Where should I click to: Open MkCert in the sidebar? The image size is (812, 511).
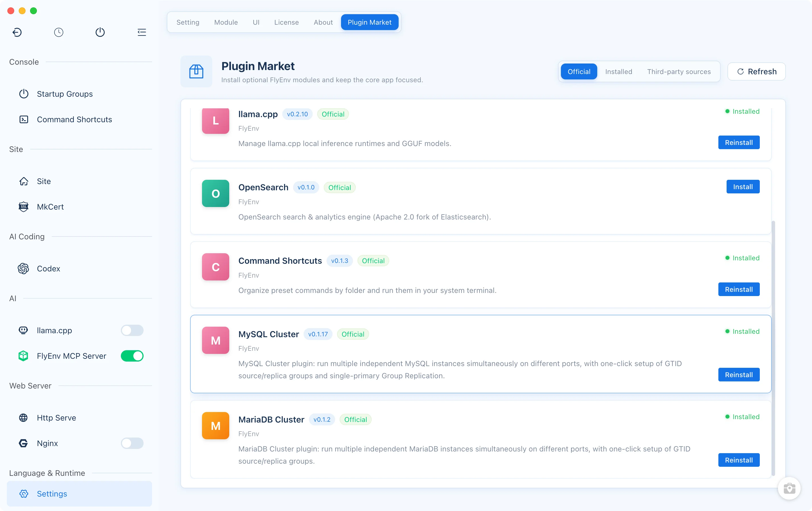click(x=79, y=207)
